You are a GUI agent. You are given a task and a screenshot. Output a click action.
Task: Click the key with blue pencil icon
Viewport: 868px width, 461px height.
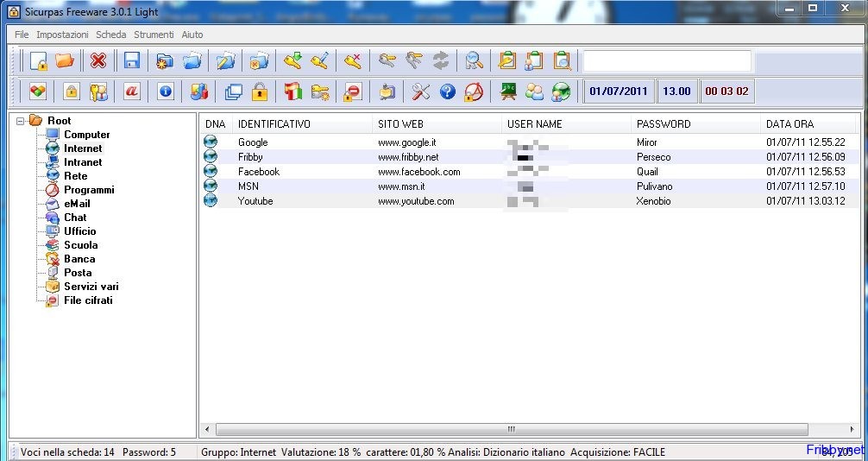(x=320, y=60)
